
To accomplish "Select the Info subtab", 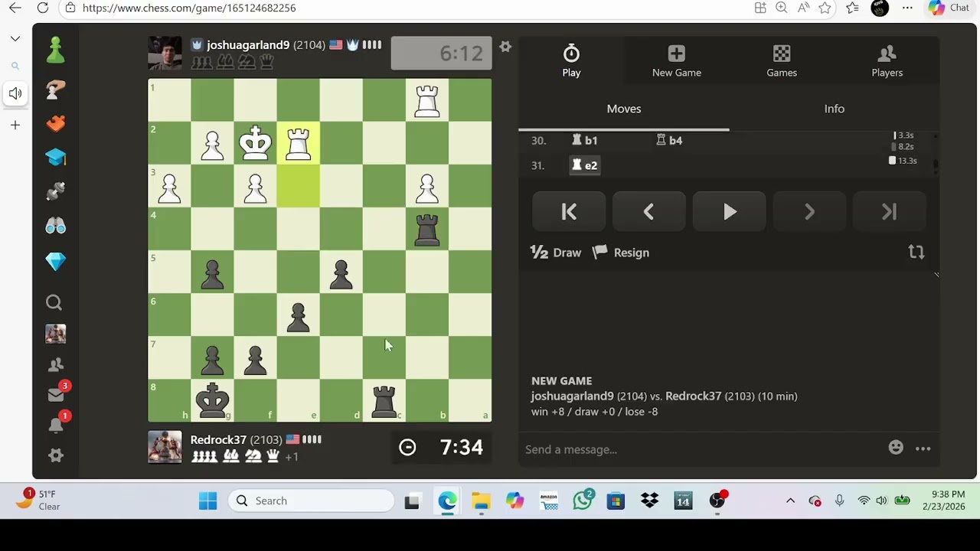I will 835,109.
